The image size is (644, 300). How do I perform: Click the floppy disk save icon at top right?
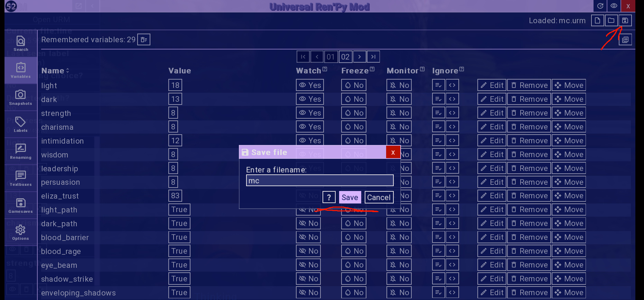625,20
